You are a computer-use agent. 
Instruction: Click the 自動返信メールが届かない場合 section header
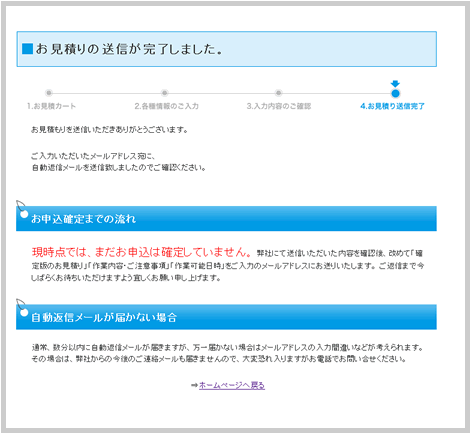pyautogui.click(x=226, y=317)
